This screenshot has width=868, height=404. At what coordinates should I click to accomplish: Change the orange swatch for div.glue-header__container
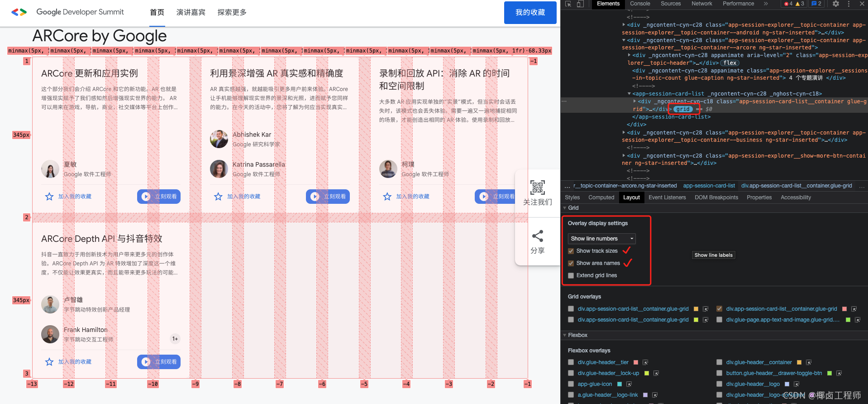click(799, 362)
